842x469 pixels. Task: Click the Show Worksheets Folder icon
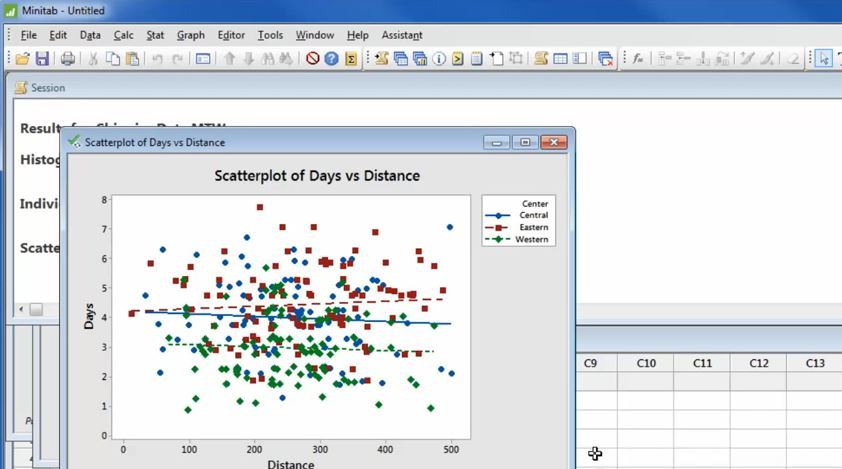tap(401, 58)
